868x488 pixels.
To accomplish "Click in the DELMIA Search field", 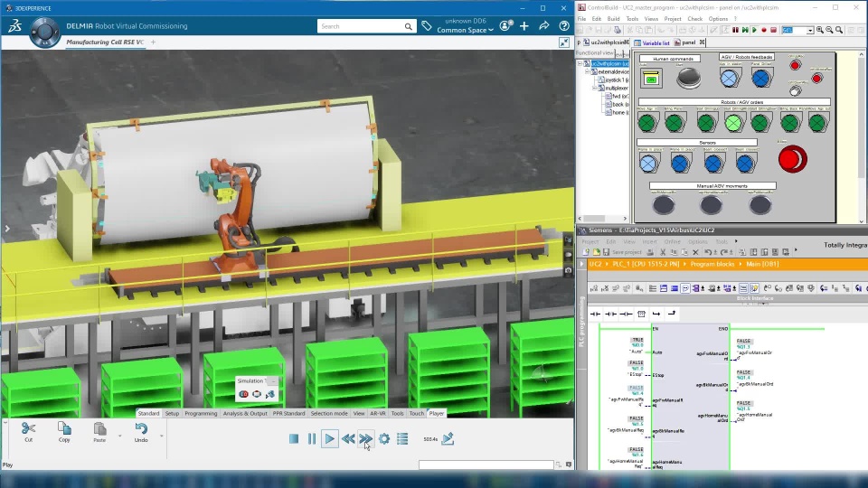I will point(361,26).
